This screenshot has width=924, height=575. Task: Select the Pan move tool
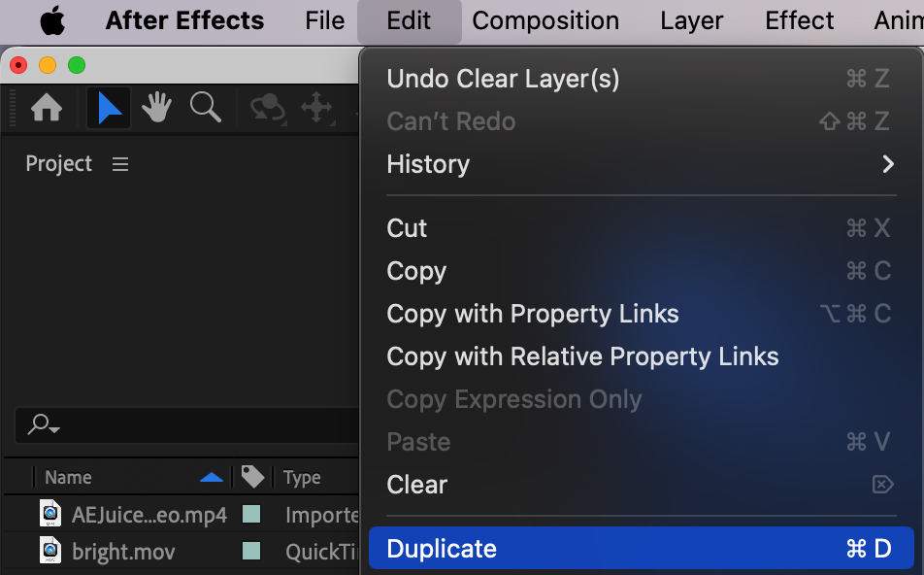(x=316, y=108)
